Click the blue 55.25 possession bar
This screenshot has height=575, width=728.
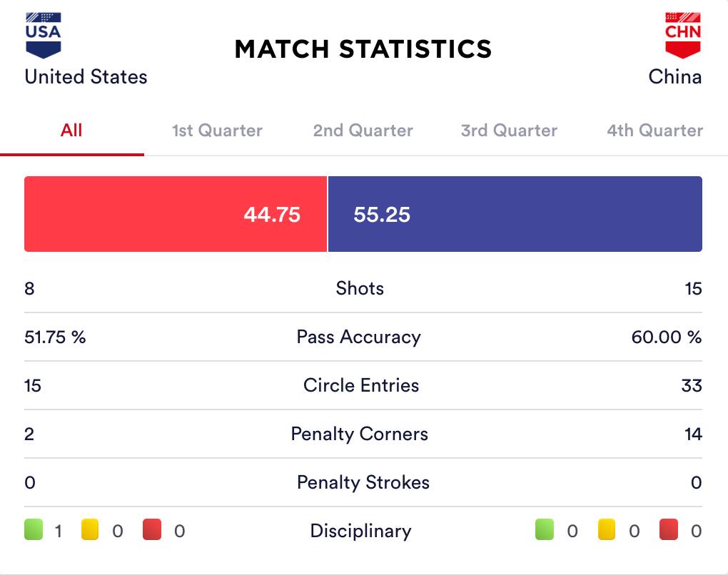pos(515,214)
